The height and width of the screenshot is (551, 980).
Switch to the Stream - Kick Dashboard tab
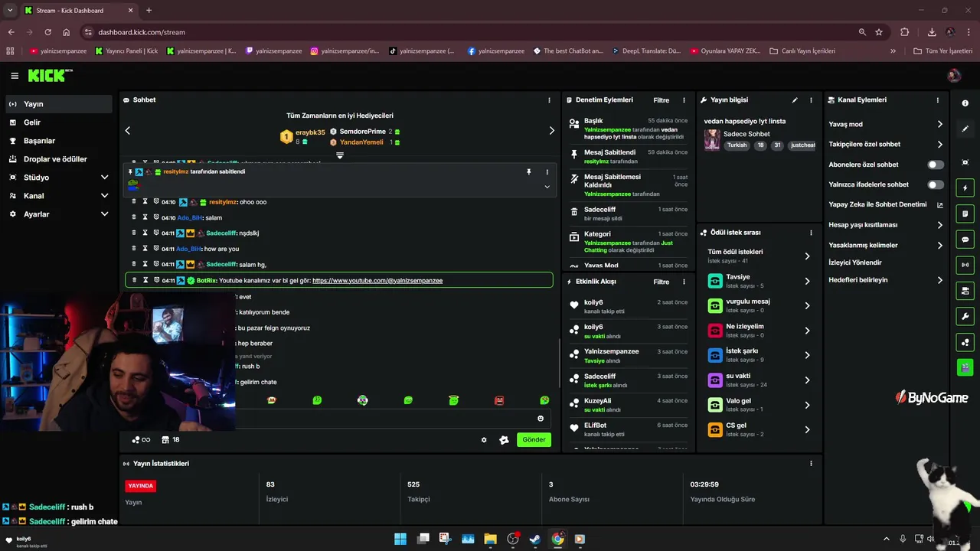pyautogui.click(x=80, y=11)
